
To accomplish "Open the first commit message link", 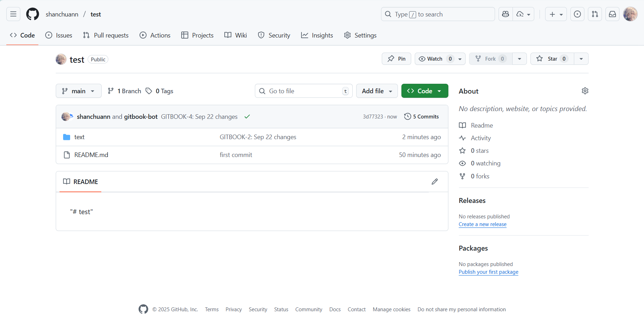I will (236, 155).
